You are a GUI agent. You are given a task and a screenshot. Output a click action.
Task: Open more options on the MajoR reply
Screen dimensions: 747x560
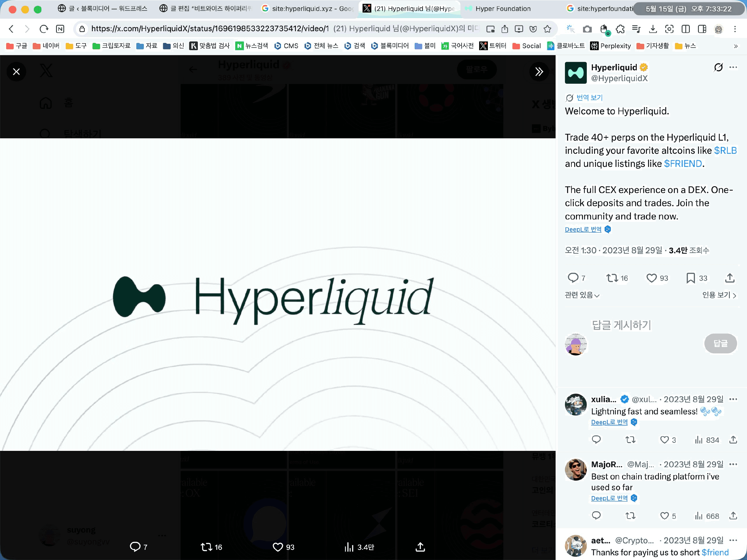click(733, 464)
